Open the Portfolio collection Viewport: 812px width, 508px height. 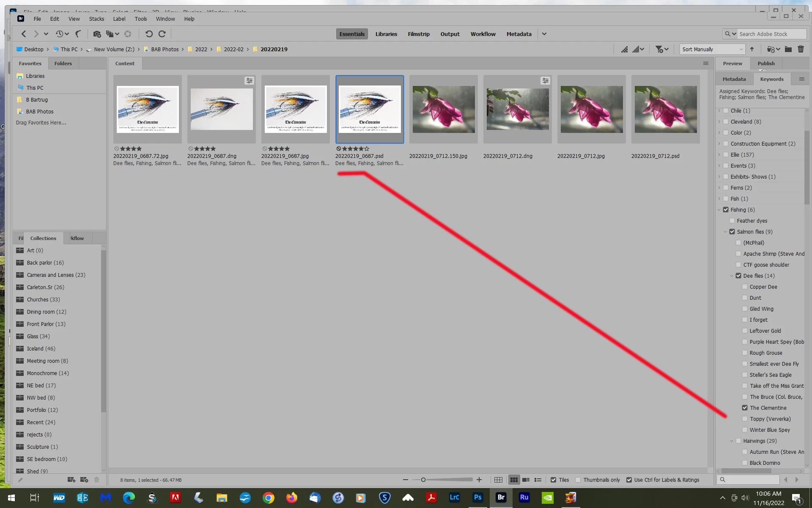42,410
